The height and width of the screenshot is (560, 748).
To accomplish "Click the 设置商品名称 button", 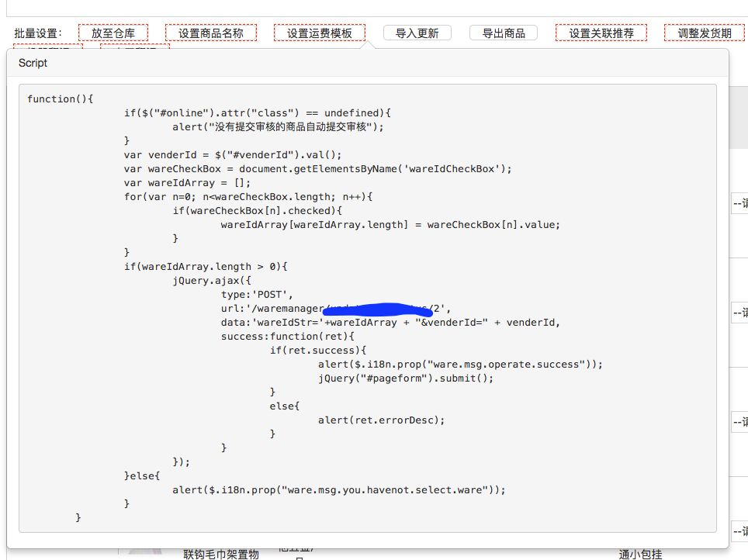I will pos(211,33).
